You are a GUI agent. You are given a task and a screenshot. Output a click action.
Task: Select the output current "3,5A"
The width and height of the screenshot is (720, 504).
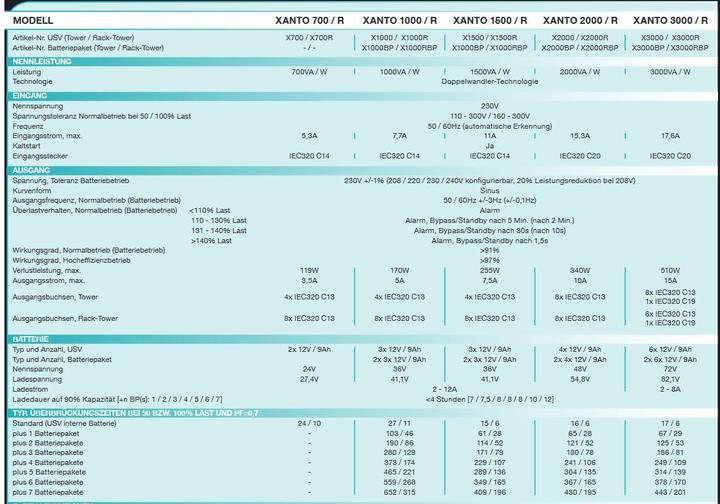[x=309, y=280]
